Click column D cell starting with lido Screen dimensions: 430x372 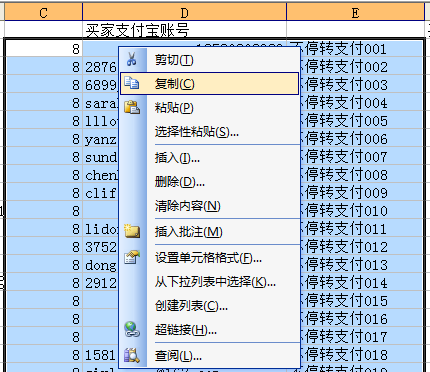coord(101,228)
